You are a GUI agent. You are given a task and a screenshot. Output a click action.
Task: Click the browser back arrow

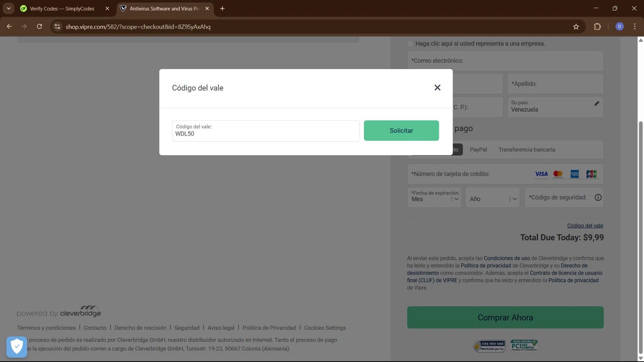pos(9,27)
